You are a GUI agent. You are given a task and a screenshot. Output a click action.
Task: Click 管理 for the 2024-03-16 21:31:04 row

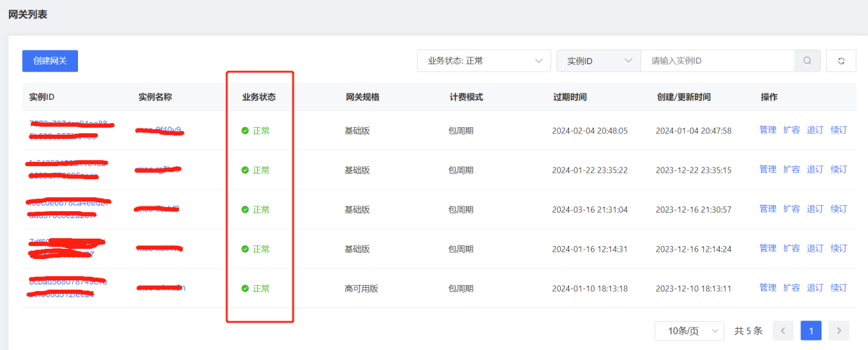point(767,209)
